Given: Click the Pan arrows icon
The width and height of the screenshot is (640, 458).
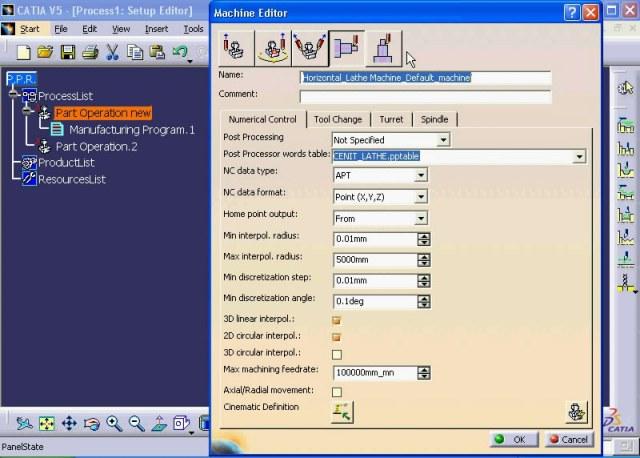Looking at the screenshot, I should click(69, 424).
